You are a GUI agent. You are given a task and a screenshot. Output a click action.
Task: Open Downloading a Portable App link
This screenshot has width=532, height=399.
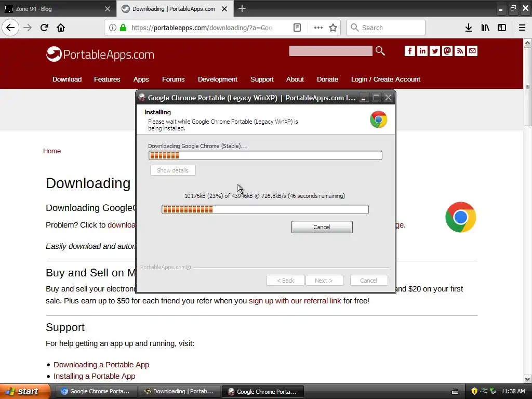pos(101,365)
